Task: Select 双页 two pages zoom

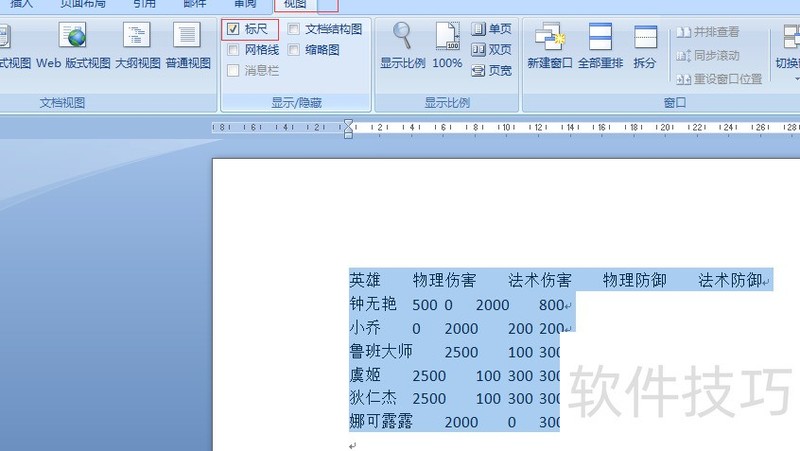Action: tap(491, 49)
